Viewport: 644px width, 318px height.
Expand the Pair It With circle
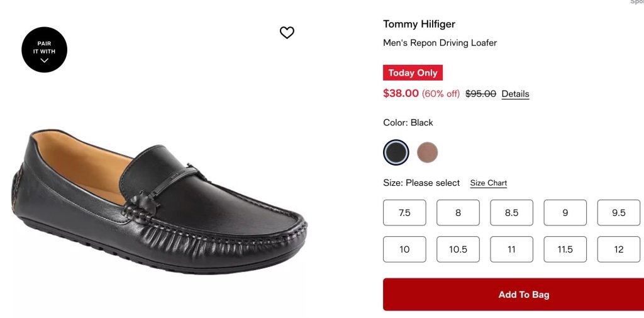(45, 50)
